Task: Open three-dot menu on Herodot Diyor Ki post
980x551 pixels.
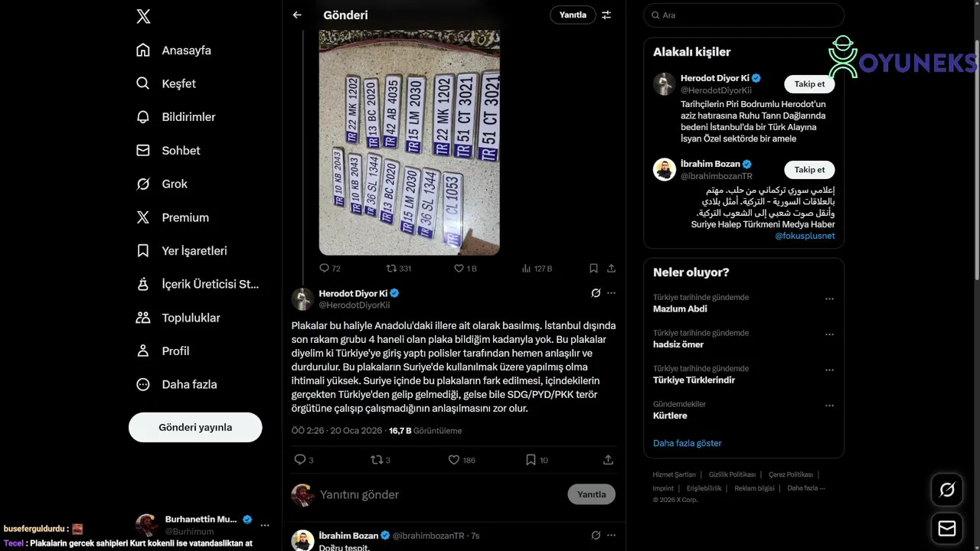Action: [611, 293]
